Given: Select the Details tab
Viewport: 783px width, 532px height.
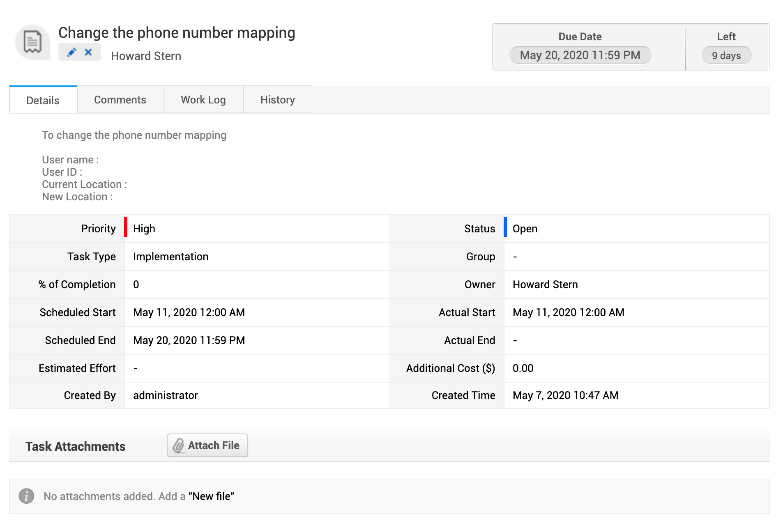Looking at the screenshot, I should 43,100.
